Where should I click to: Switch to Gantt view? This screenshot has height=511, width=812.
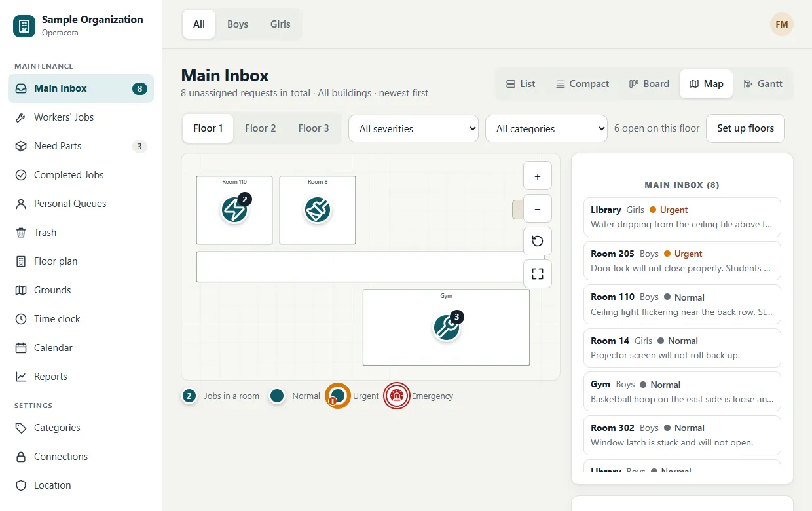tap(763, 84)
